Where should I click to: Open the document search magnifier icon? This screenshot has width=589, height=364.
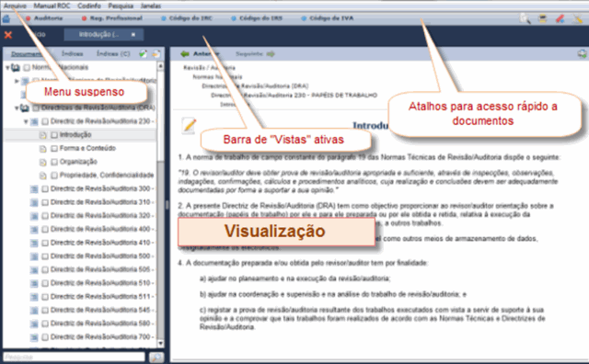[525, 18]
